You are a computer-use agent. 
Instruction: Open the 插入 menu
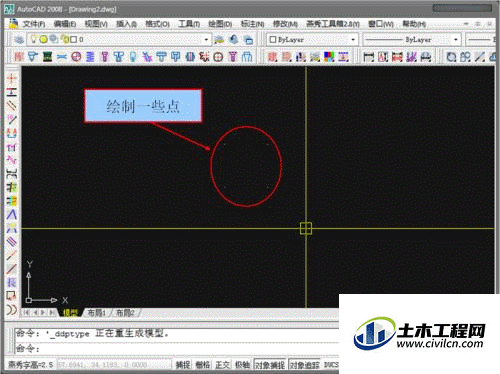click(127, 24)
